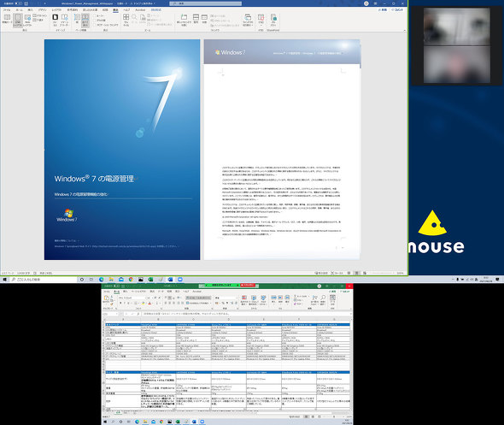This screenshot has height=425, width=504.
Task: Open the Picture Format (図の形式) tab in Word
Action: (x=156, y=10)
